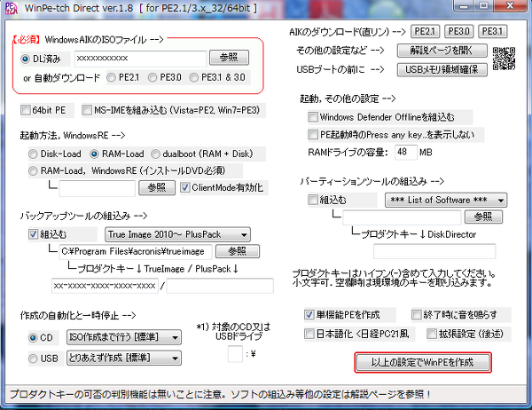The width and height of the screenshot is (532, 410).
Task: Select the Disk-Load radio button
Action: [x=33, y=154]
